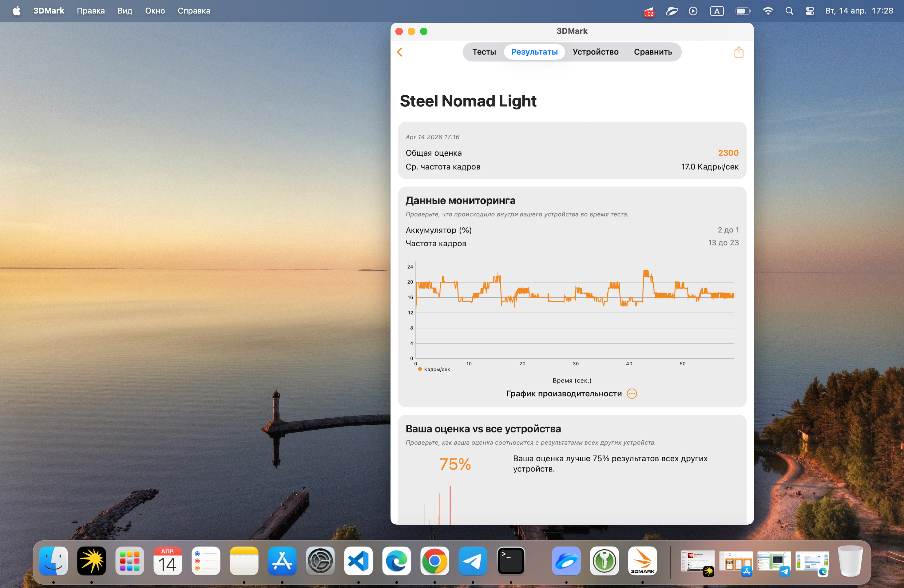Open the Окно menu
The width and height of the screenshot is (904, 588).
pos(155,11)
